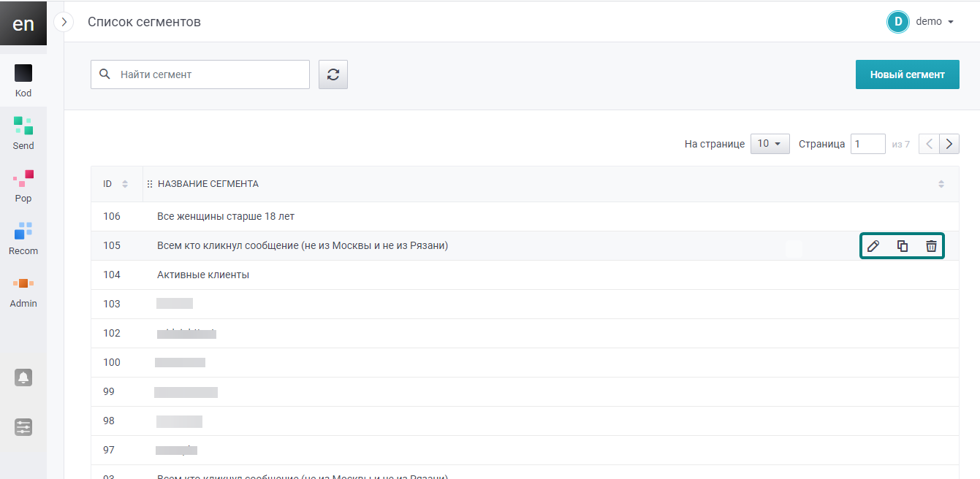Click the search magnifier icon
The width and height of the screenshot is (980, 479).
point(105,74)
